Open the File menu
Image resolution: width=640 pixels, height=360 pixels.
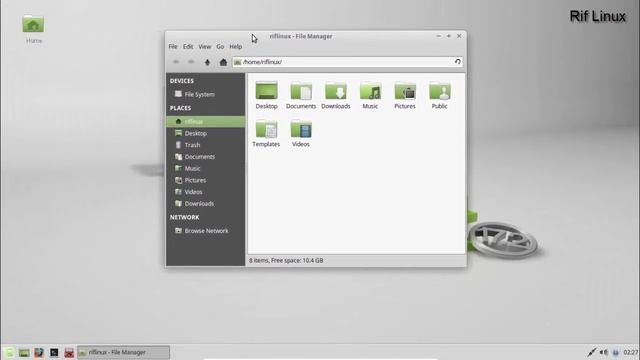(x=173, y=47)
